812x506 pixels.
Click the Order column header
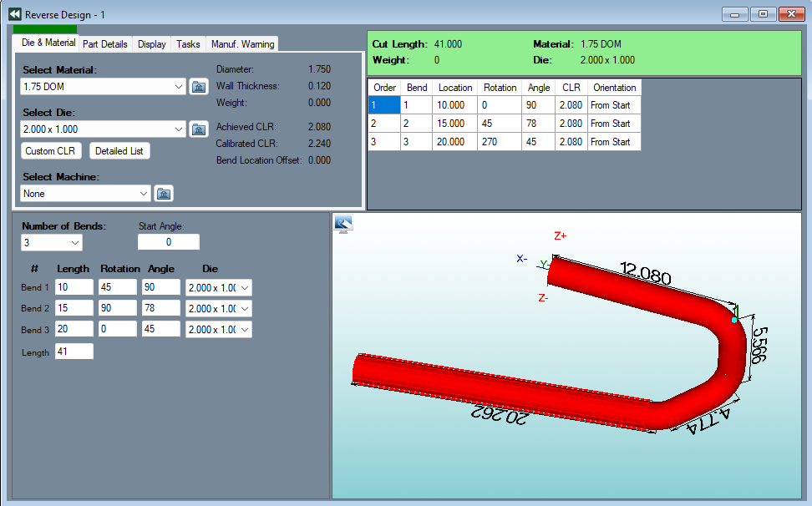tap(384, 88)
